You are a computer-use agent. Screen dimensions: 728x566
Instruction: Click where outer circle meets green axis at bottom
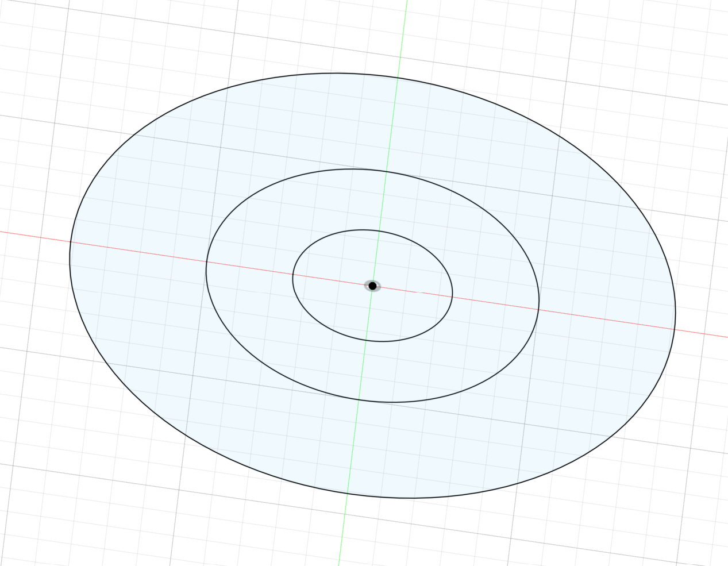[x=348, y=493]
